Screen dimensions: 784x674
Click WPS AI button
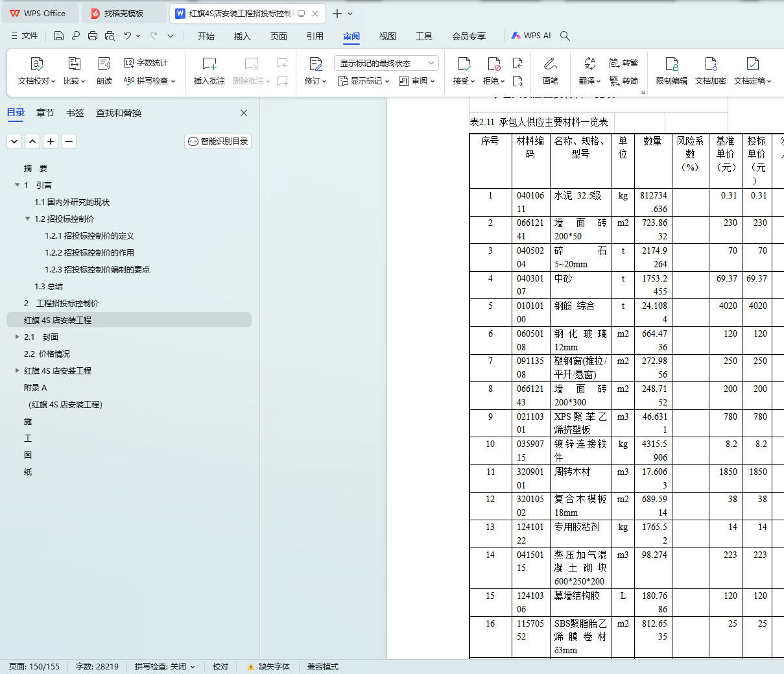(531, 36)
